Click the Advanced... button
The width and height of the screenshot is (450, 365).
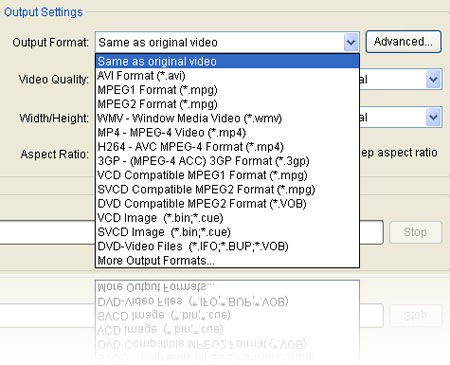403,42
